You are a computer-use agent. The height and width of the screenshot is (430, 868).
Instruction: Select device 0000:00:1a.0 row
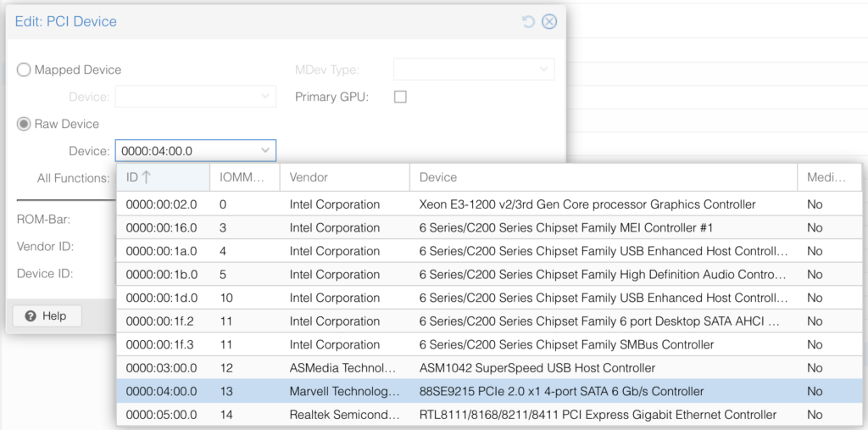pyautogui.click(x=489, y=251)
